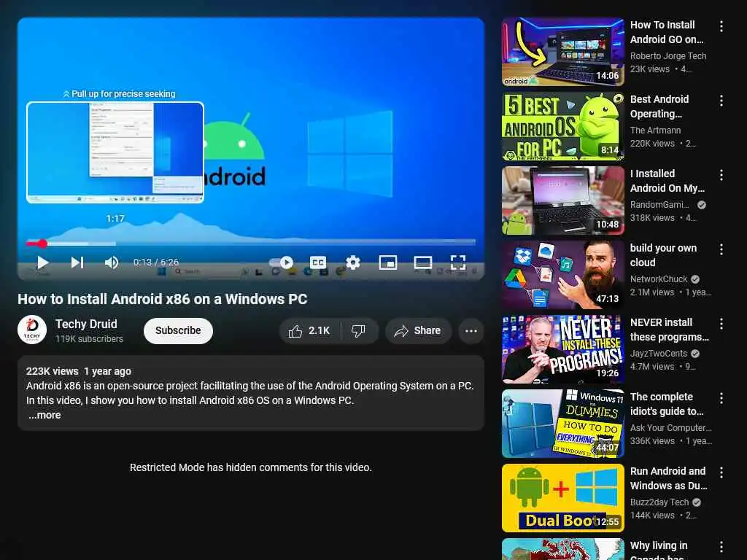Click the 'RandomGami...' channel name
The image size is (747, 560).
coord(659,204)
